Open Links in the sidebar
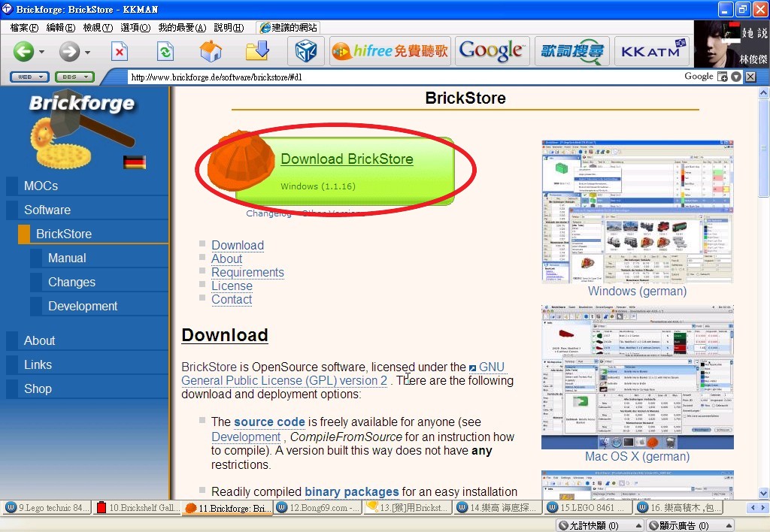Screen dimensions: 770x532 38,364
